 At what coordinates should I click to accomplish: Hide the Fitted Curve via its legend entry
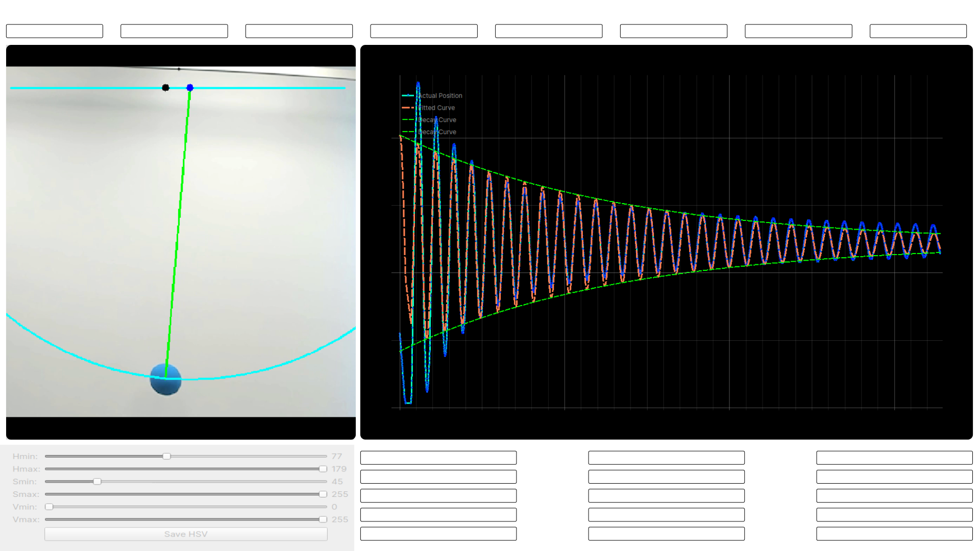pos(436,108)
